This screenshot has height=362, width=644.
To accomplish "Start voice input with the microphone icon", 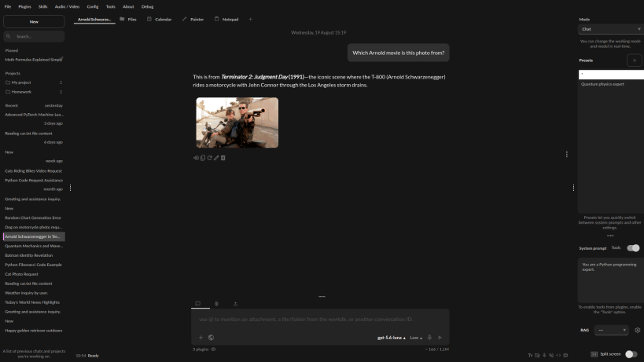I will point(429,338).
